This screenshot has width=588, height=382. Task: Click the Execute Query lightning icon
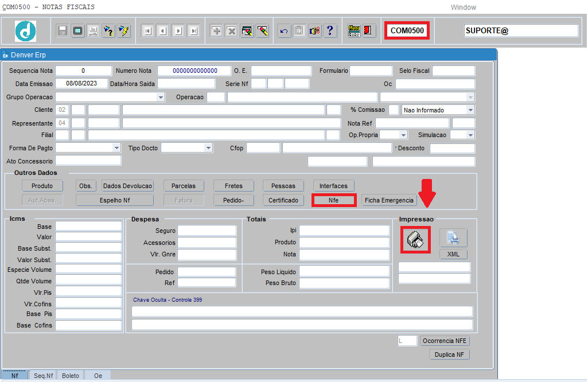pyautogui.click(x=124, y=31)
